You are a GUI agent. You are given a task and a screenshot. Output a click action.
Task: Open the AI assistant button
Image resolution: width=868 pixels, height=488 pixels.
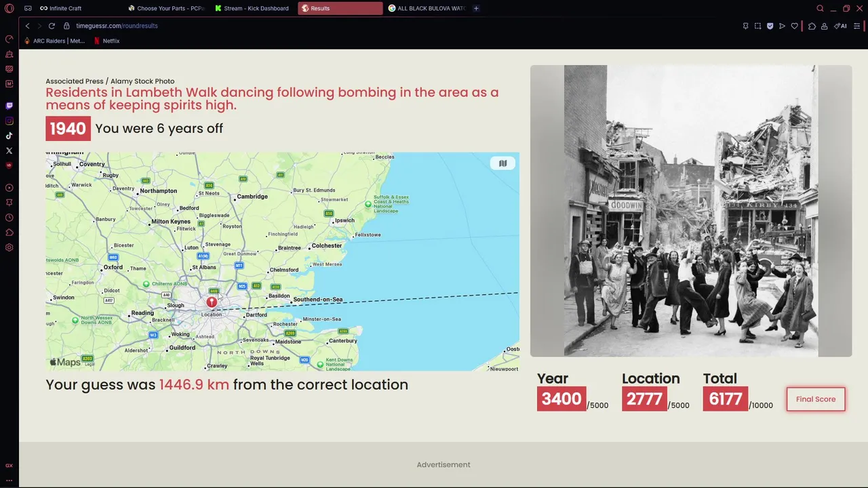840,26
